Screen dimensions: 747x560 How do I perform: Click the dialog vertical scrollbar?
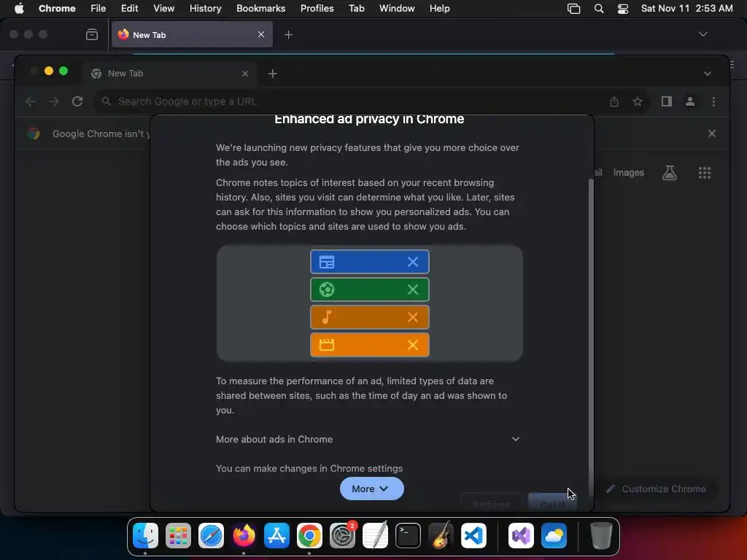pos(591,337)
